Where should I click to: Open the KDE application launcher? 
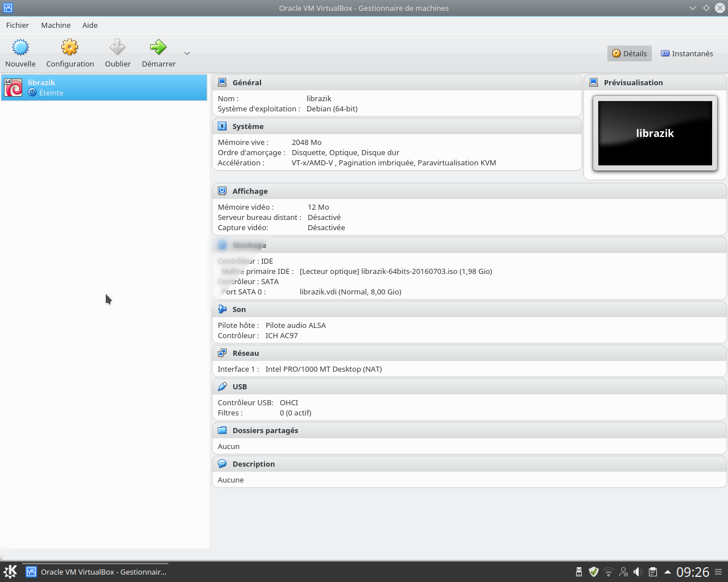[10, 572]
